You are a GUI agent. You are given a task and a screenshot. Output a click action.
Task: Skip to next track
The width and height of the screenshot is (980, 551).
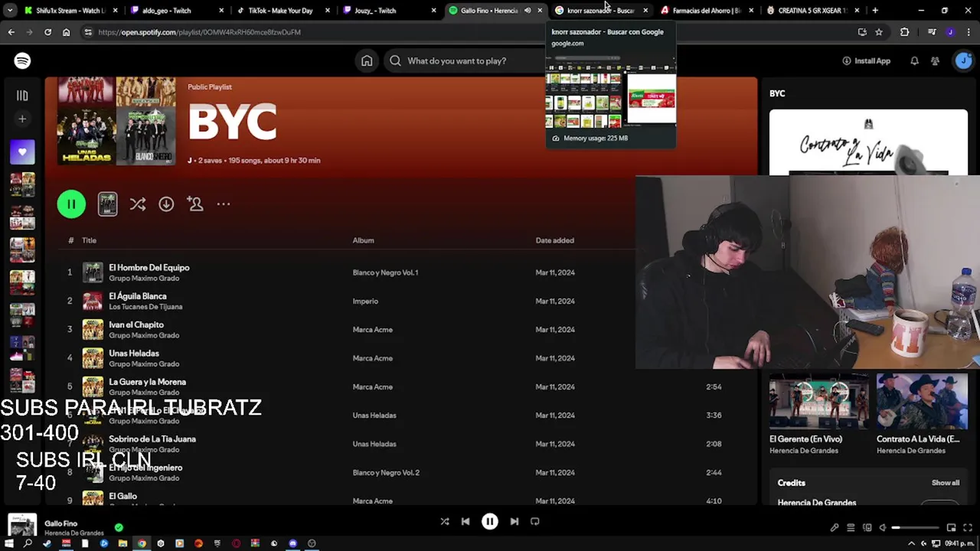coord(514,521)
